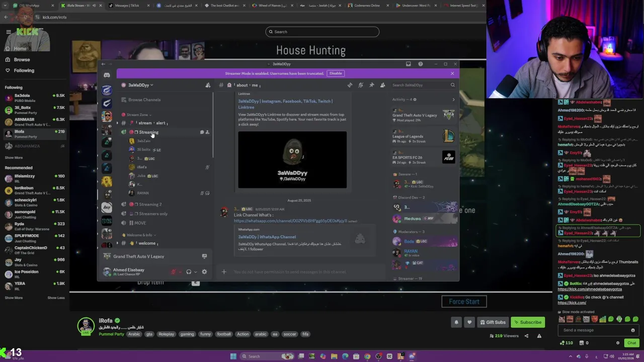Click the heart follow icon for iRofa

(x=469, y=322)
